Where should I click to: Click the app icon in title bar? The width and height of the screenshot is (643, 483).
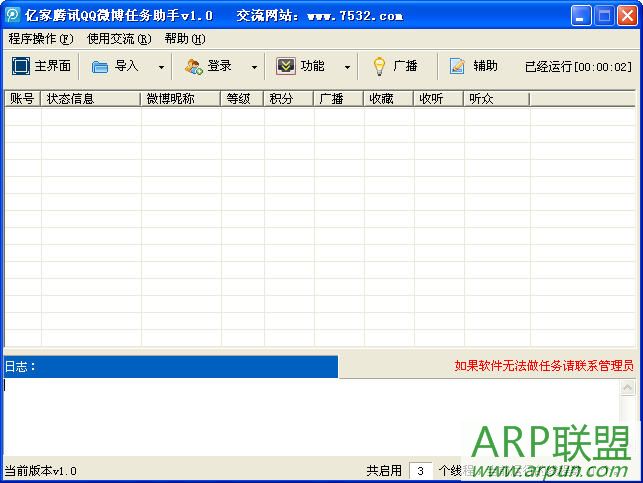pyautogui.click(x=12, y=15)
